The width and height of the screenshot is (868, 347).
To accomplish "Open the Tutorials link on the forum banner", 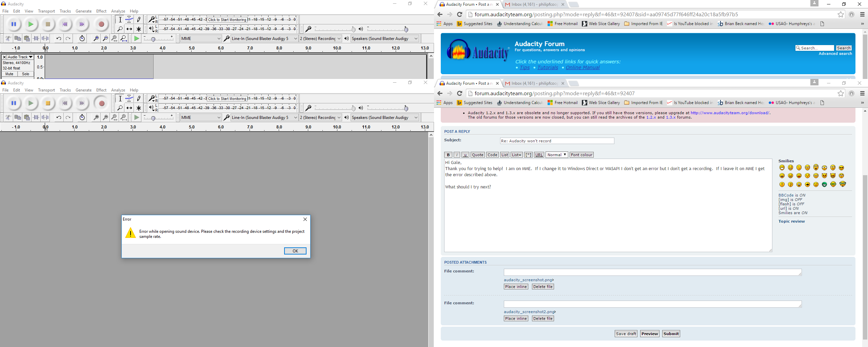I will [x=547, y=67].
